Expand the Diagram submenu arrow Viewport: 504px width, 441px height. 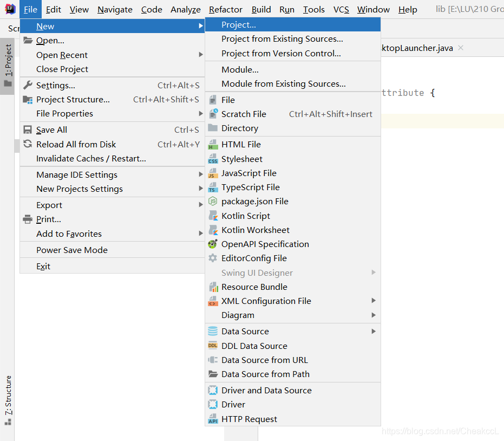point(374,315)
